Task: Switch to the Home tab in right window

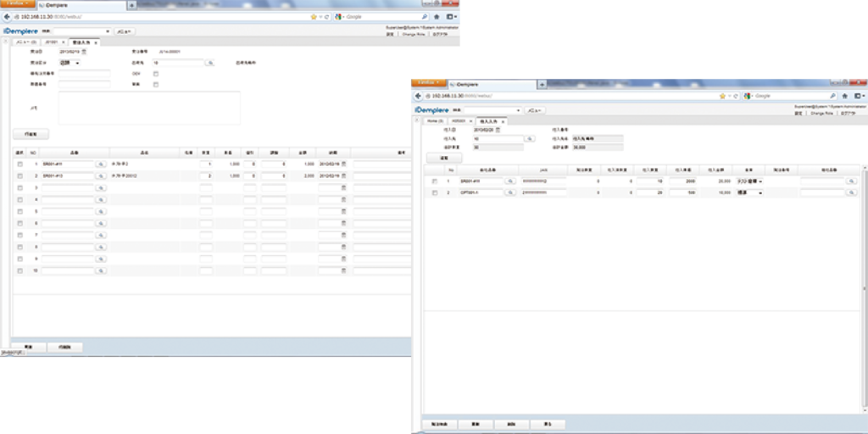Action: coord(434,121)
